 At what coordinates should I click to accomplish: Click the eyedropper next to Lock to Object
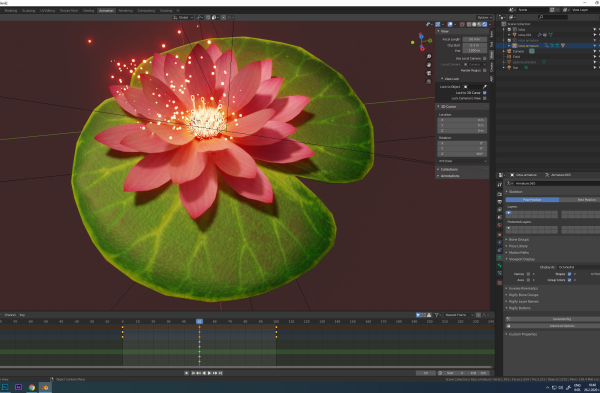tap(484, 87)
